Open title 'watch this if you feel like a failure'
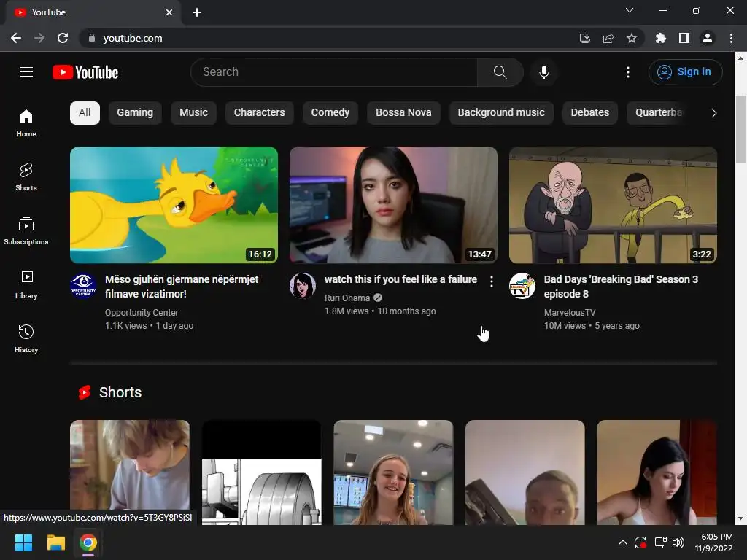This screenshot has width=747, height=560. [x=400, y=279]
